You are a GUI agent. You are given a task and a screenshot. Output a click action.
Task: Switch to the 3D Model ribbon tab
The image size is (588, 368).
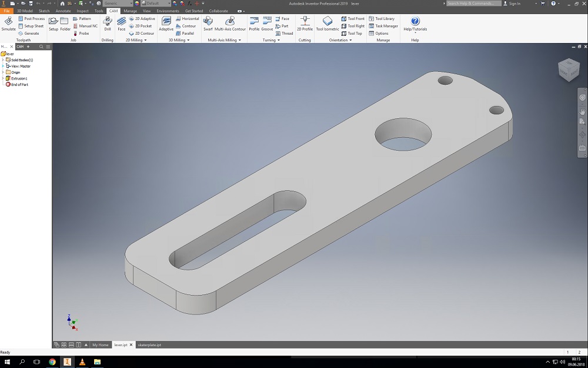pos(25,11)
